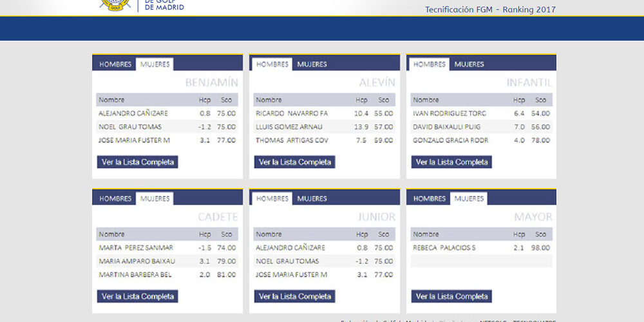Open full Alevín ranking list

pyautogui.click(x=295, y=162)
